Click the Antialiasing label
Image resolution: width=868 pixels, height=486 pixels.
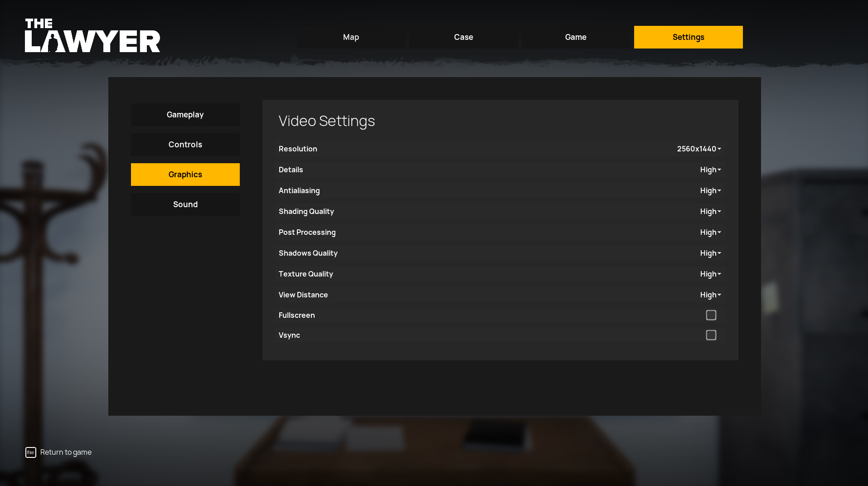(x=299, y=191)
